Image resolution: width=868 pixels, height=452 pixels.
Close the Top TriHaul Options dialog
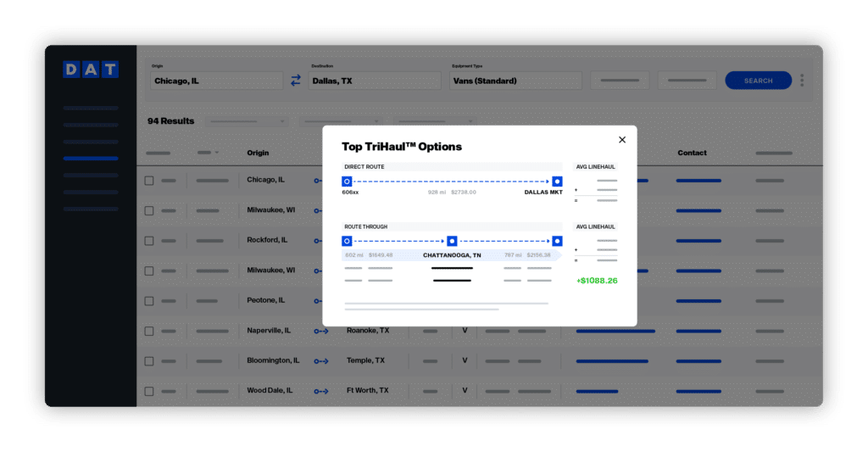[x=622, y=140]
